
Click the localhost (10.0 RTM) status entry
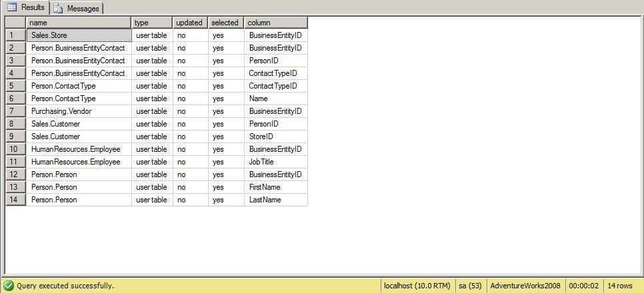point(417,286)
